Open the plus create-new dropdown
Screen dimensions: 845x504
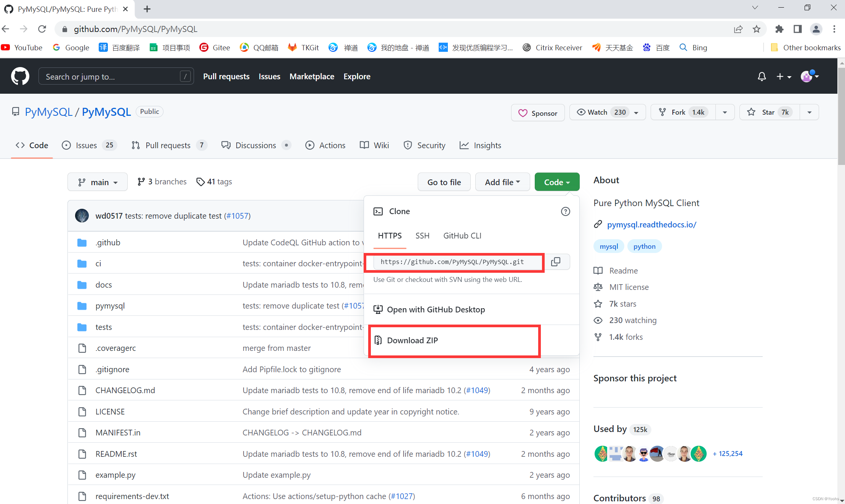(784, 77)
